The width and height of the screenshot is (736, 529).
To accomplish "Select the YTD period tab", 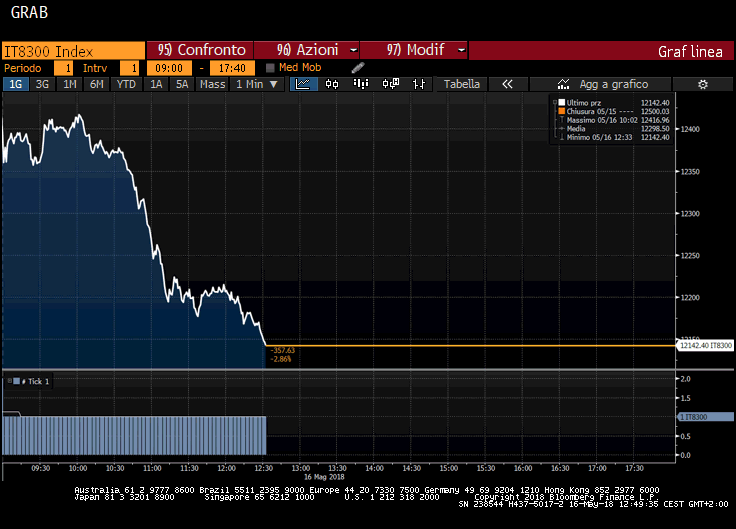I will tap(126, 84).
